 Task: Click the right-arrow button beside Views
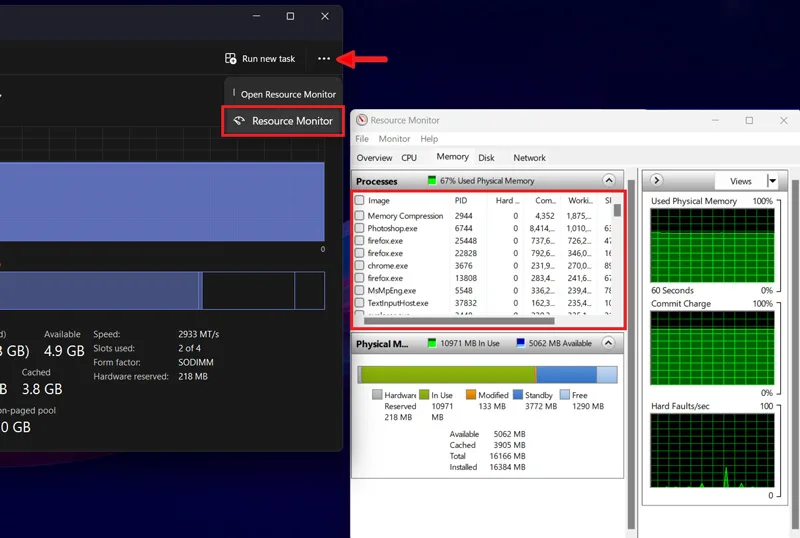pos(657,180)
